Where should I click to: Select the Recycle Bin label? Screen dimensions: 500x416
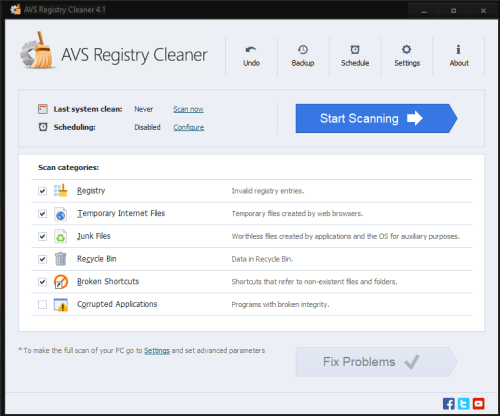point(97,259)
